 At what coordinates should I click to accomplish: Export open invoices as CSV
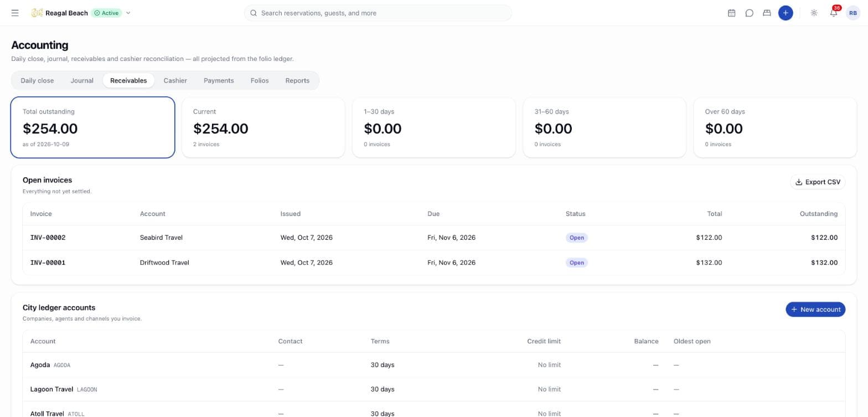818,182
